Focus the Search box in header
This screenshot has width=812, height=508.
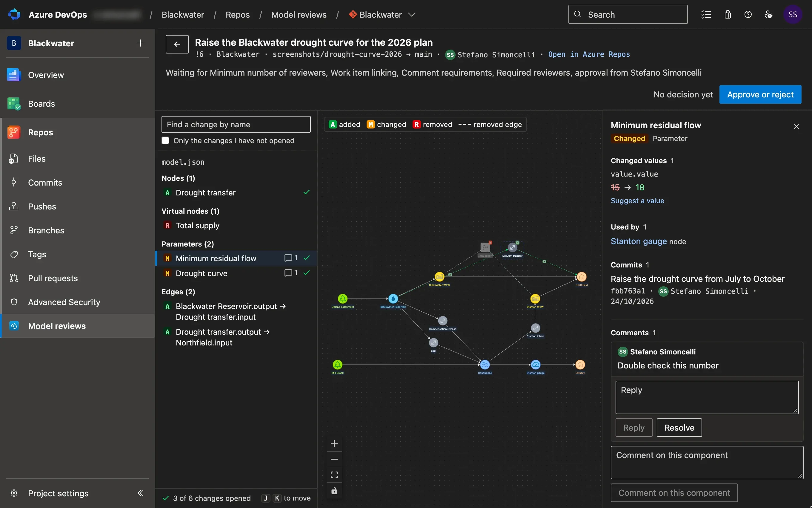coord(628,14)
